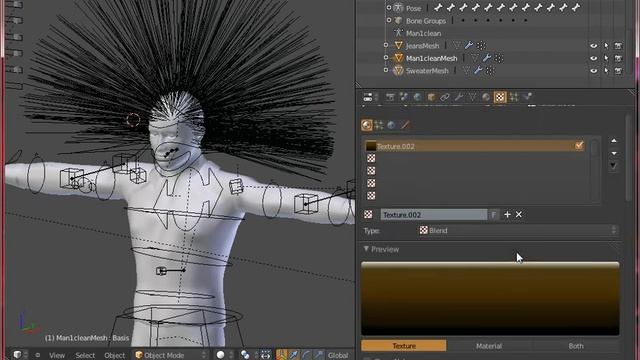Toggle Man1cleanMesh renderability camera icon
Viewport: 640px width, 360px height.
(x=618, y=59)
